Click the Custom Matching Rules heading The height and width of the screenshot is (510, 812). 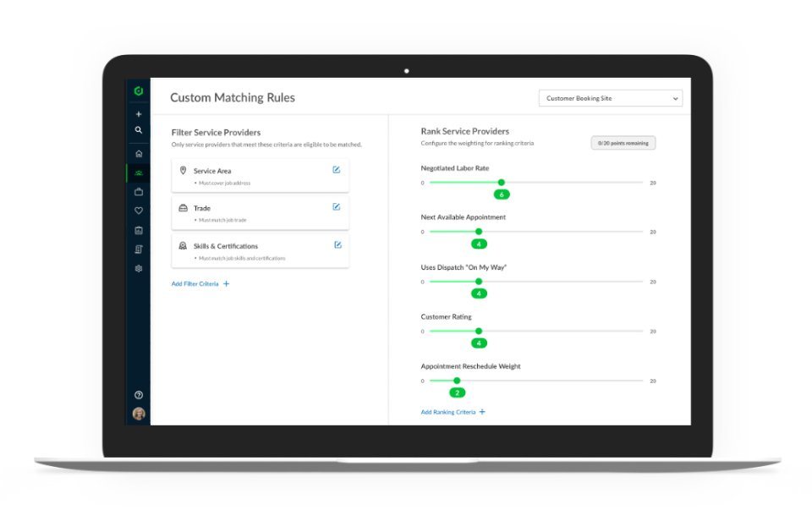[x=233, y=97]
